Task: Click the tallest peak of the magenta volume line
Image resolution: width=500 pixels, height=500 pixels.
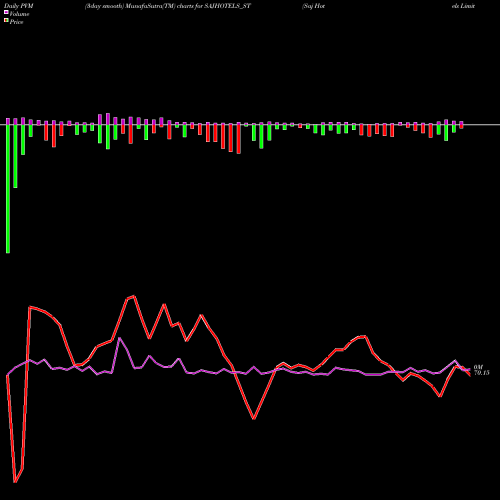Action: (120, 338)
